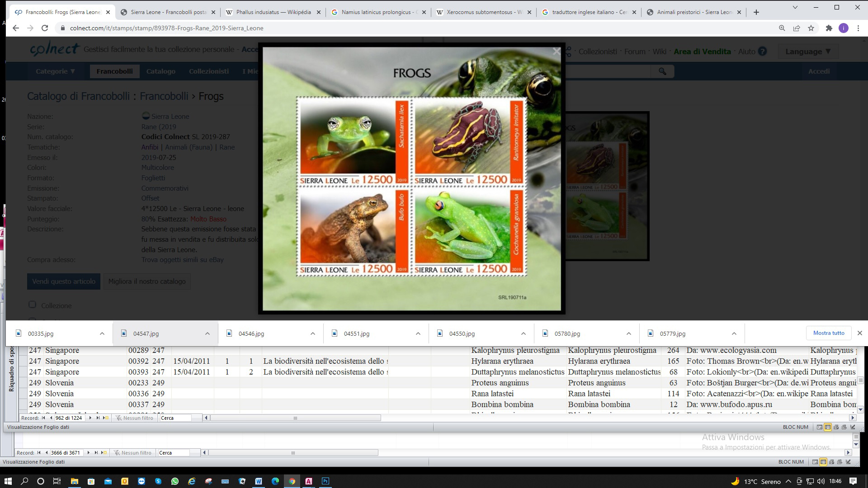Expand the Categorie menu
Image resolution: width=868 pixels, height=488 pixels.
(x=56, y=71)
